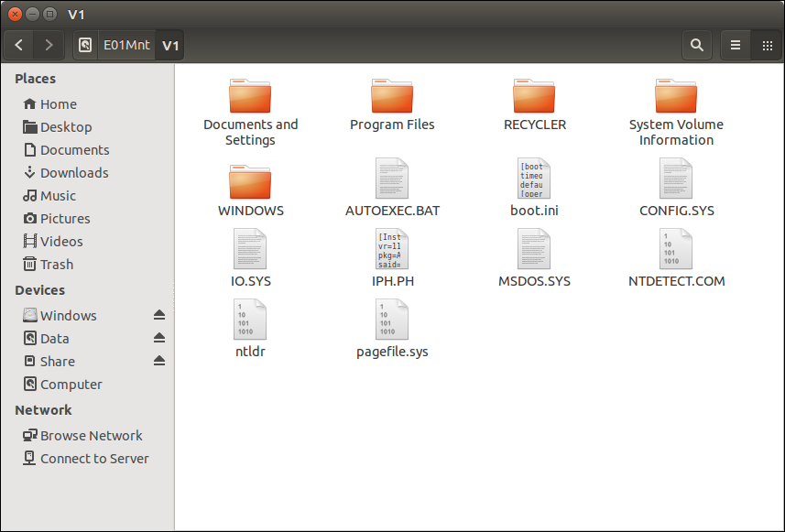
Task: Click the 'ntldr' file name text
Action: click(250, 352)
